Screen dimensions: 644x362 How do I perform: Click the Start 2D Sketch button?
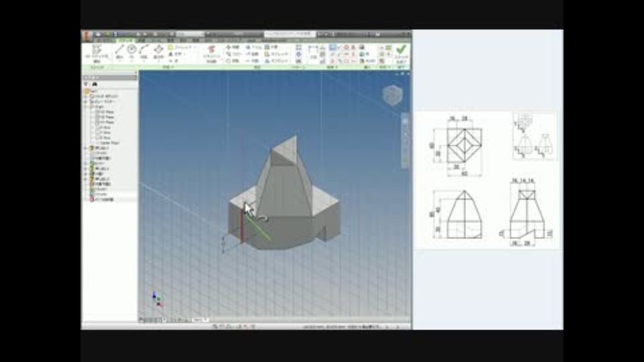(x=97, y=54)
